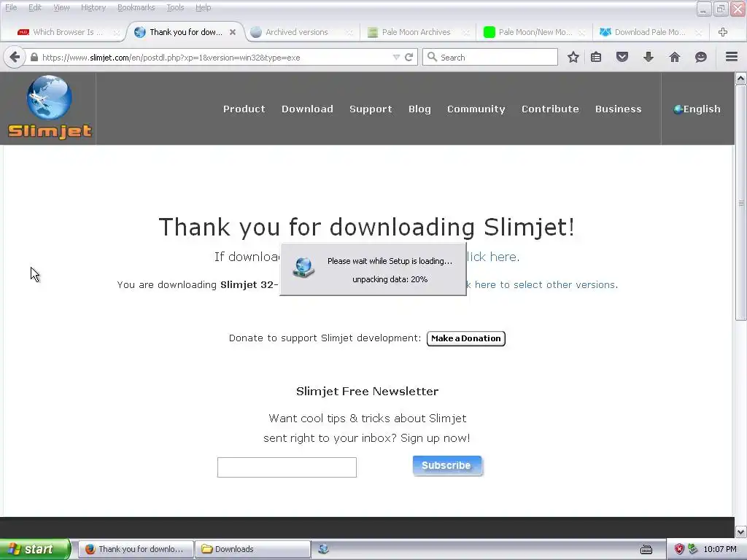Screen dimensions: 747x560
Task: Click the scrollbar down arrow
Action: pos(740,532)
